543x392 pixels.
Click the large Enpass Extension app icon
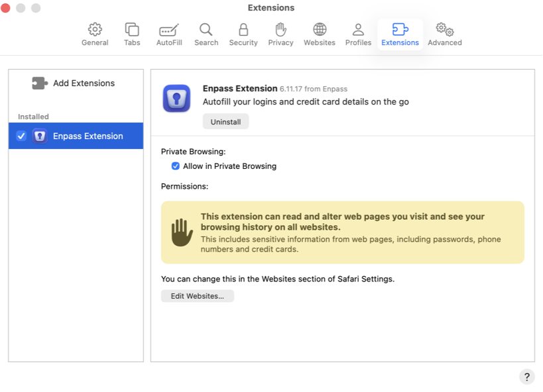pos(176,99)
